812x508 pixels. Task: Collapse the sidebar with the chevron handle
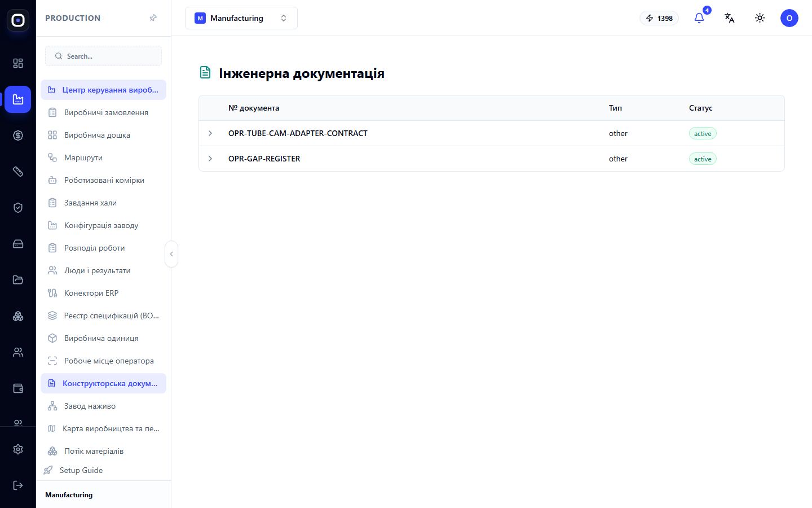click(x=171, y=254)
